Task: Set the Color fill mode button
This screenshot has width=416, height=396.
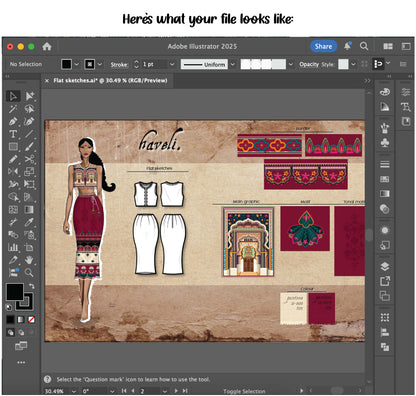Action: point(10,320)
